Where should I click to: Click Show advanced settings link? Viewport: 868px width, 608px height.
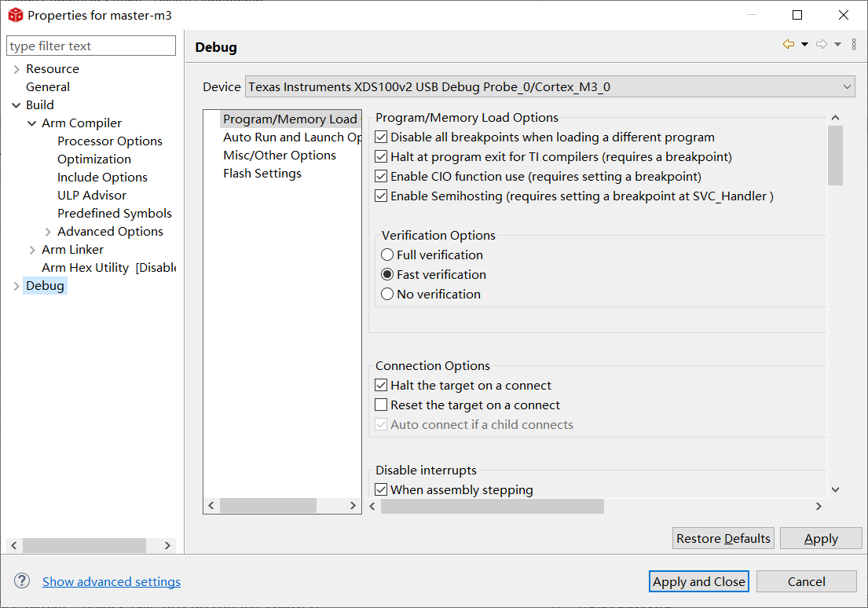click(112, 582)
